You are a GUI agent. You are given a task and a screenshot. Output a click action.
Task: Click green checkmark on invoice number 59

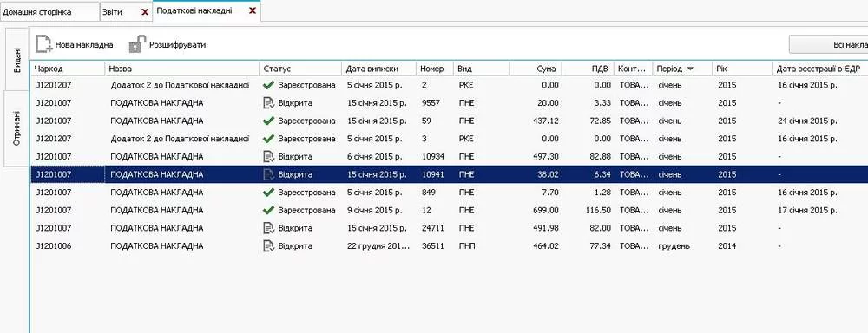pos(268,121)
